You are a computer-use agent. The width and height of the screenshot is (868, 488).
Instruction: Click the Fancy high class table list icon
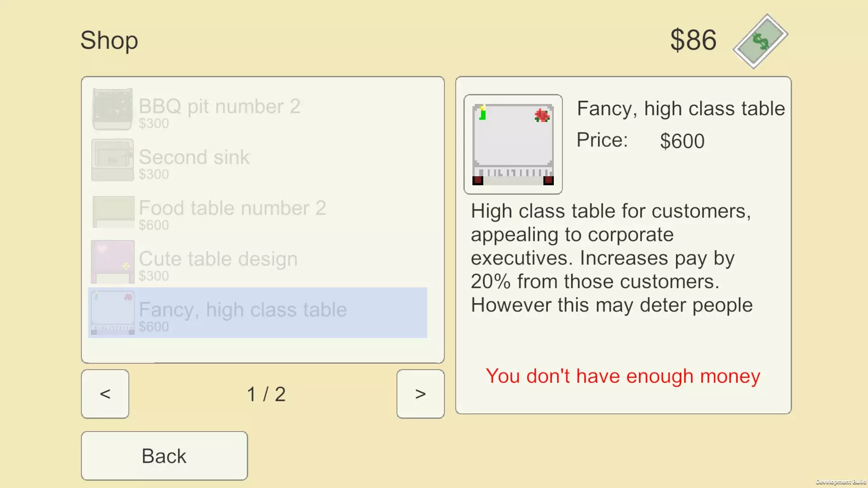coord(113,313)
